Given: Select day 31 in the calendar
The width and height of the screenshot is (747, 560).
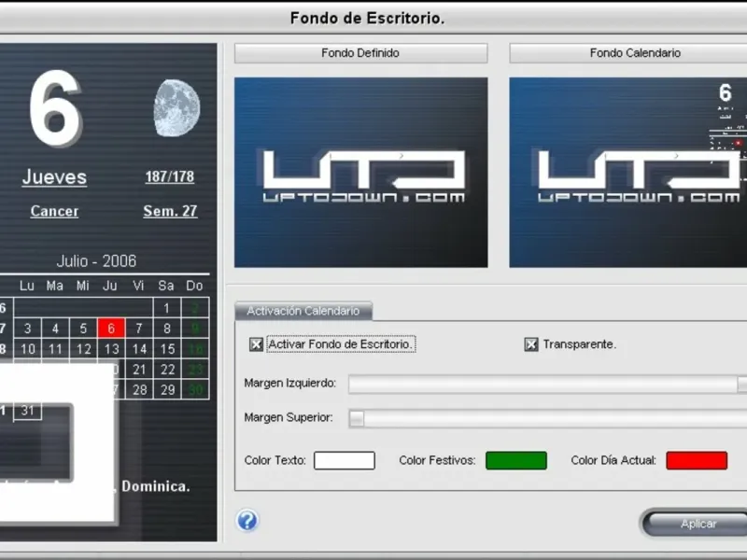Looking at the screenshot, I should click(28, 410).
